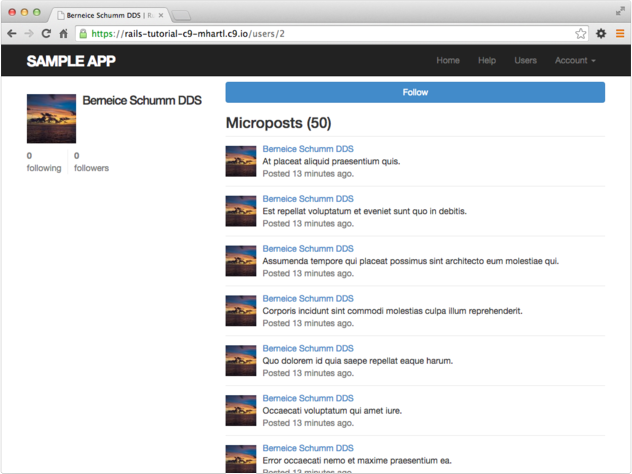Click the browser back arrow
Viewport: 632px width, 474px height.
pos(11,33)
